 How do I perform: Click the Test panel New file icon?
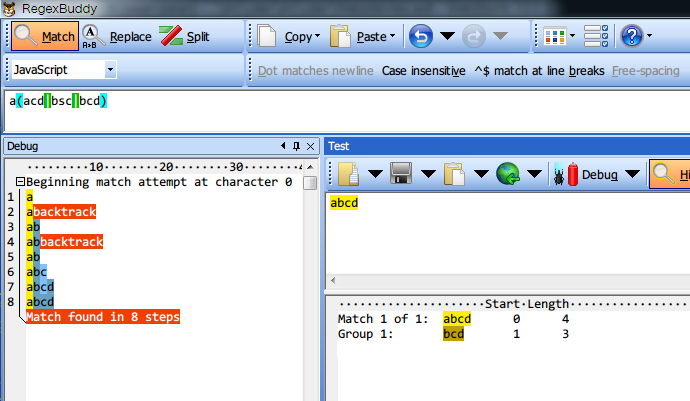click(349, 174)
